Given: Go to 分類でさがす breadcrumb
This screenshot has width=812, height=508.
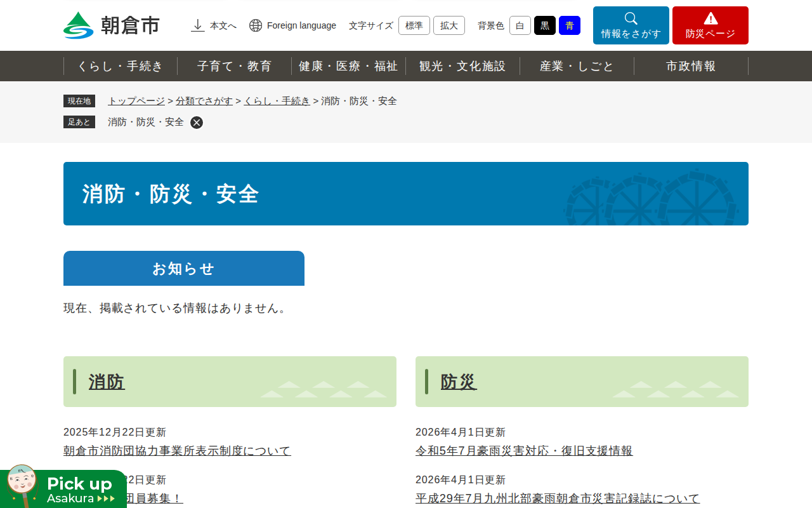Looking at the screenshot, I should [x=204, y=101].
